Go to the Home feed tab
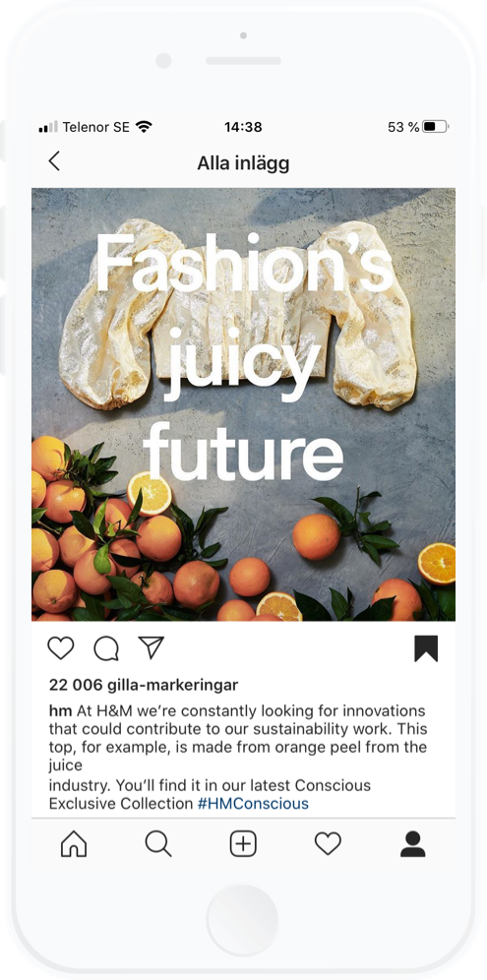The image size is (487, 980). (x=74, y=844)
